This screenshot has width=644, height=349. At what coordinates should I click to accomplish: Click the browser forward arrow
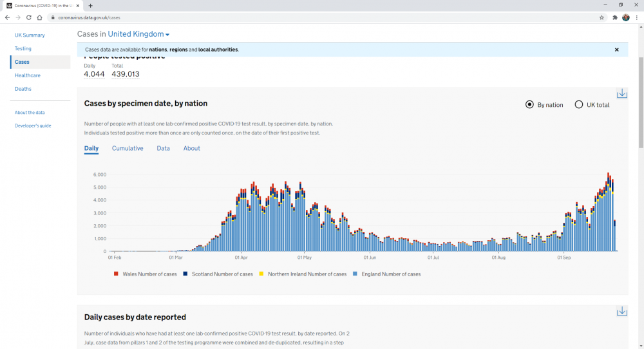[x=18, y=17]
